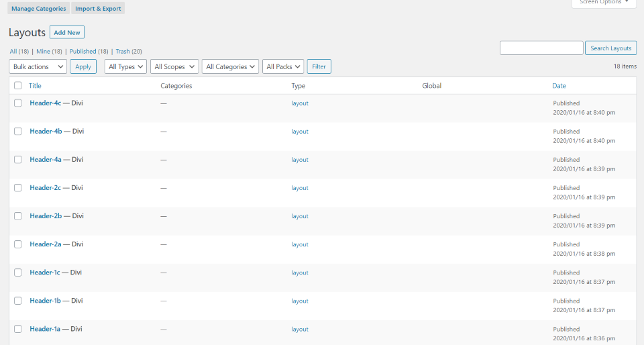Screen dimensions: 644x345
Task: Open the Header-2b layout title
Action: click(46, 216)
